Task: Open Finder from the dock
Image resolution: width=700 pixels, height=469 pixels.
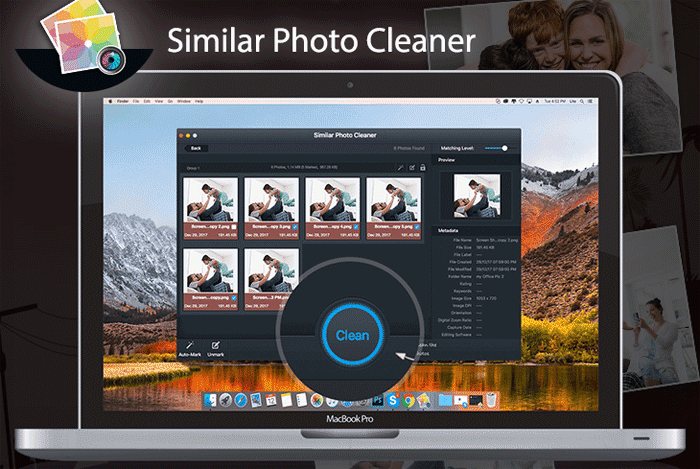Action: coord(210,400)
